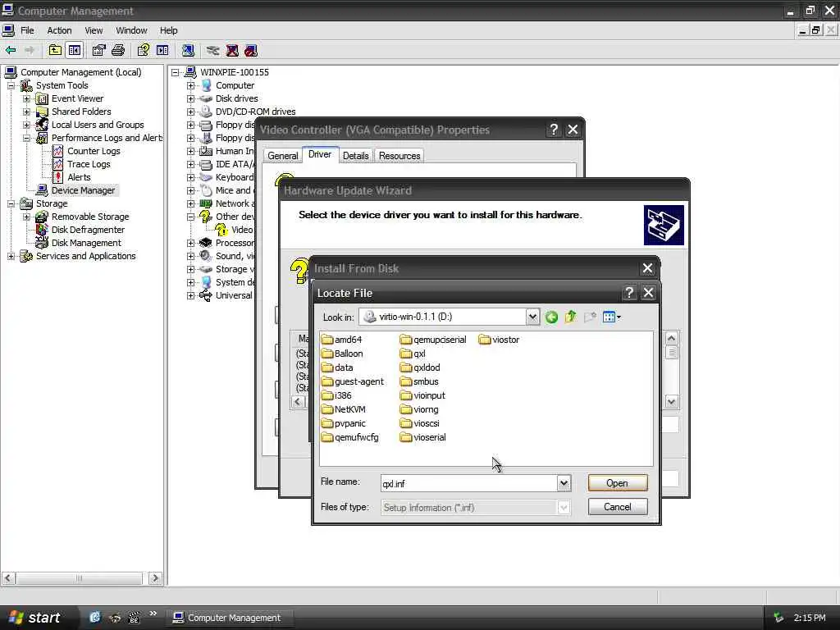Select the pvpanic folder
Viewport: 840px width, 630px height.
pyautogui.click(x=344, y=423)
